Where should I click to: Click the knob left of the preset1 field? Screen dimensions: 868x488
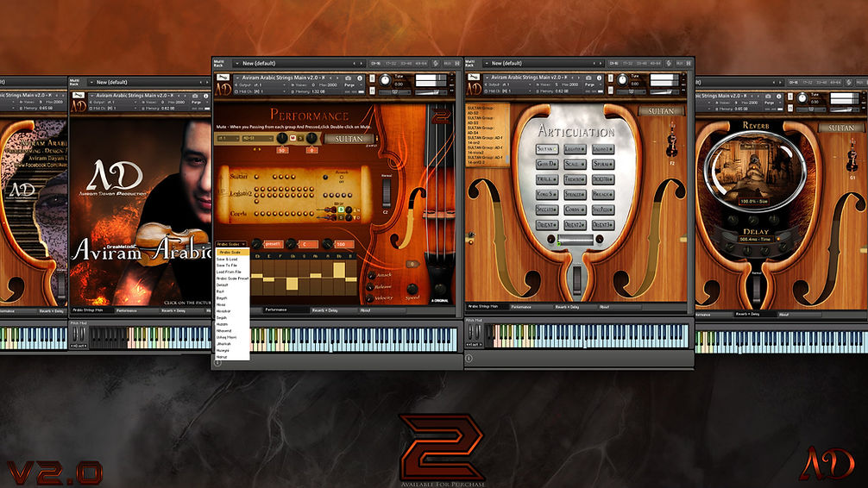[x=257, y=244]
